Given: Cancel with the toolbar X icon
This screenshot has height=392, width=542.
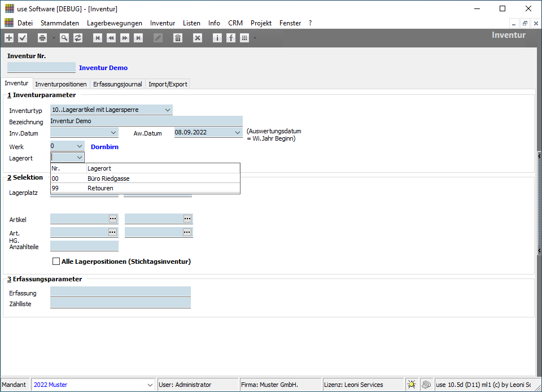Looking at the screenshot, I should pos(198,38).
